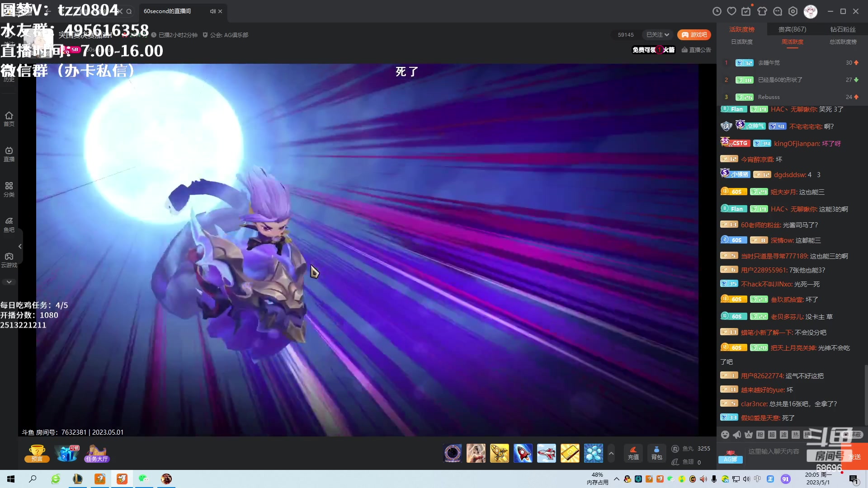Image resolution: width=868 pixels, height=488 pixels.
Task: Select the blue ice crystal gift
Action: coord(594,453)
